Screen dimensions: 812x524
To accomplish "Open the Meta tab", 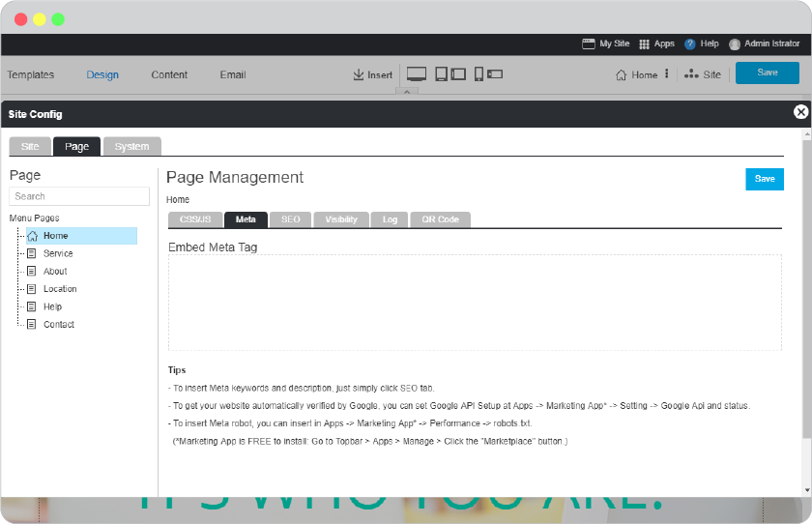I will pyautogui.click(x=246, y=219).
